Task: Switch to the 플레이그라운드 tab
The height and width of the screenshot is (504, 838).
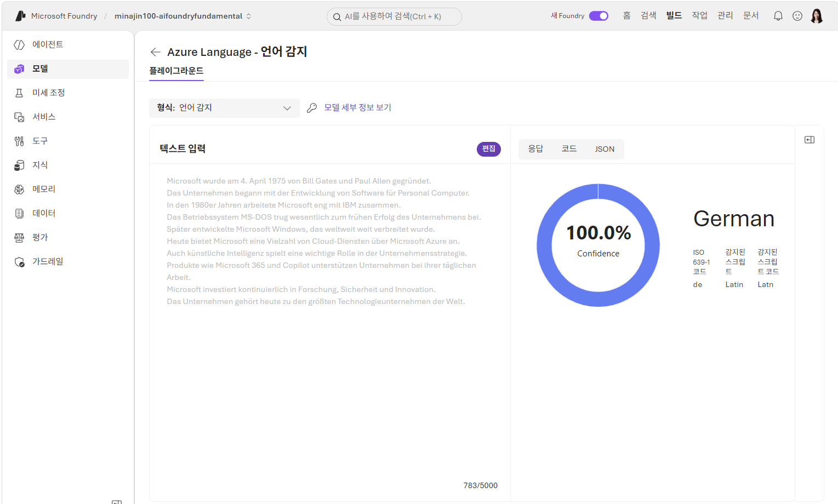Action: (x=176, y=71)
